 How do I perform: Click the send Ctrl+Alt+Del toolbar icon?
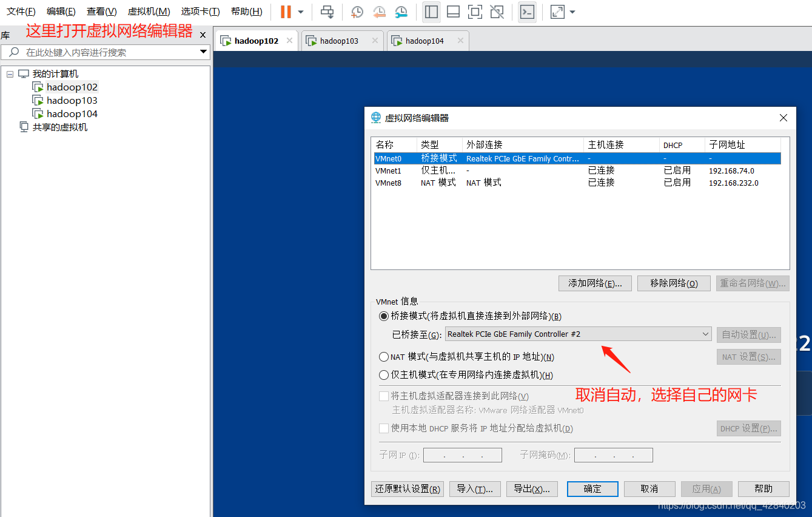pyautogui.click(x=327, y=12)
